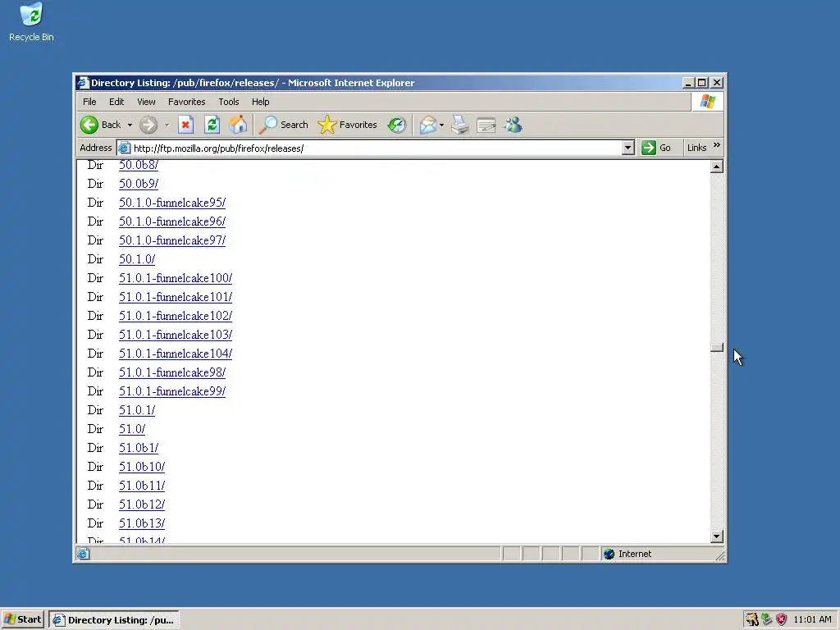840x630 pixels.
Task: Open the Messenger icon
Action: tap(514, 125)
